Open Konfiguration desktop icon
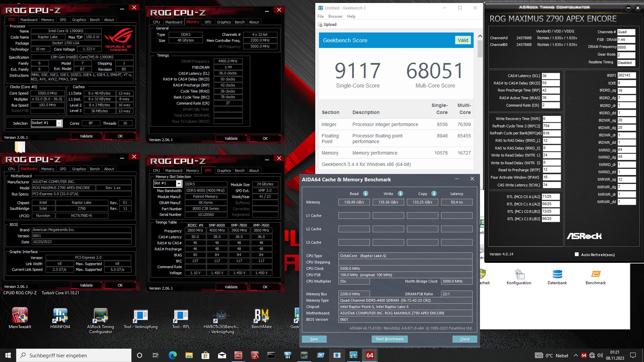 pyautogui.click(x=519, y=277)
